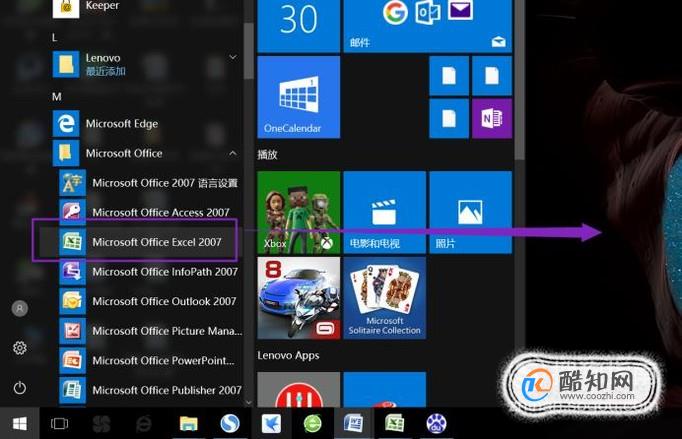Open Task View on the taskbar
Viewport: 682px width, 439px height.
point(59,423)
